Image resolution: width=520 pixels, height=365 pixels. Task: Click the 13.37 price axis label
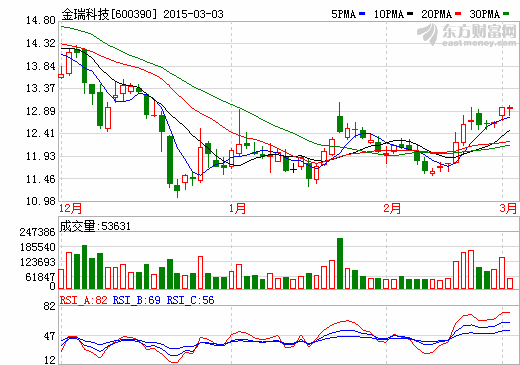[x=41, y=89]
